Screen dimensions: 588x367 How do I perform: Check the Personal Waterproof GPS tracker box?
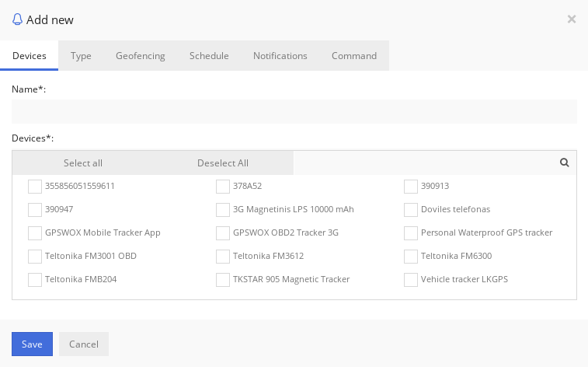pyautogui.click(x=411, y=233)
